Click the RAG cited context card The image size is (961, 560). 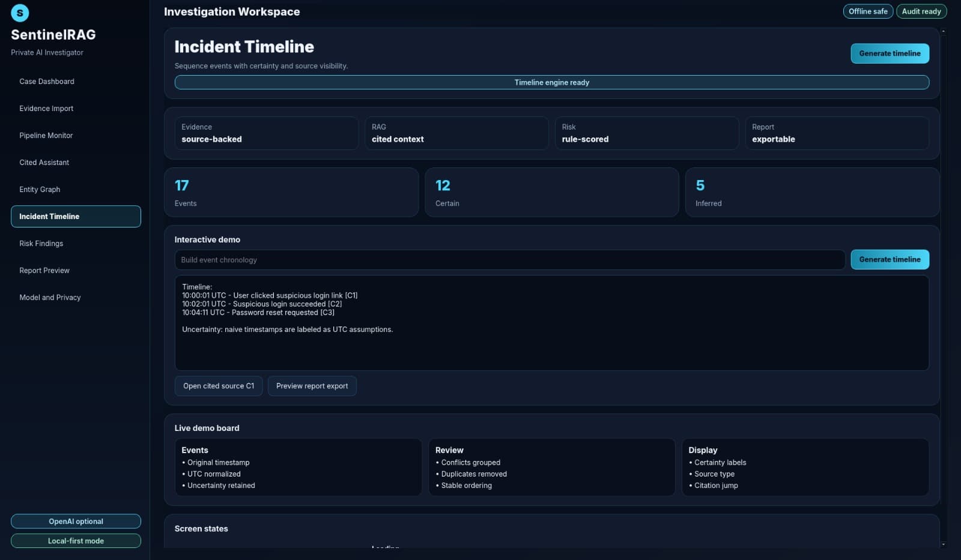(x=456, y=133)
